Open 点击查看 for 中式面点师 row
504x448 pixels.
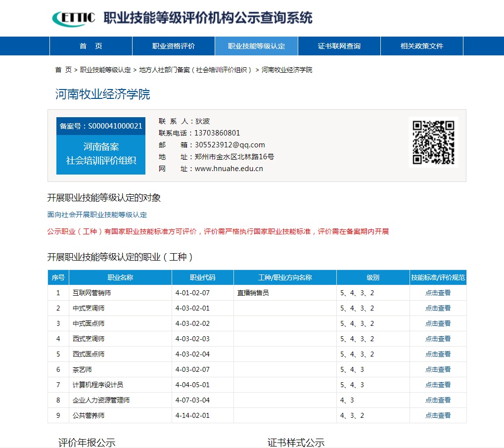[x=438, y=323]
